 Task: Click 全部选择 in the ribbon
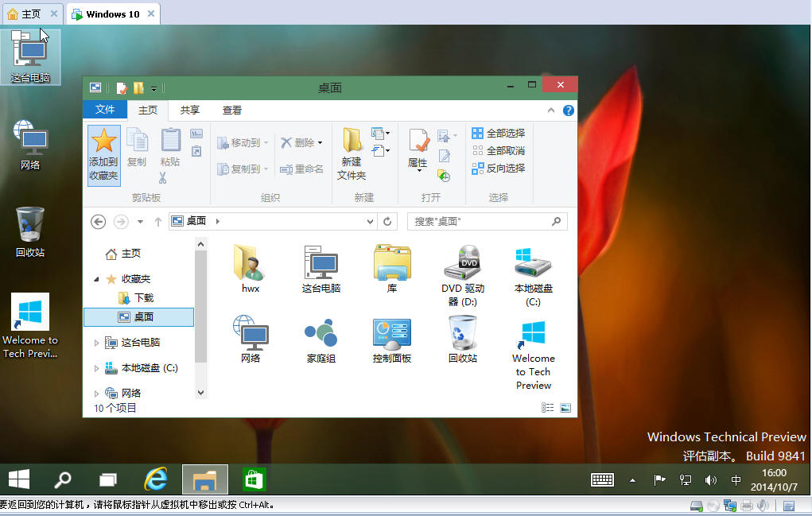pos(498,134)
